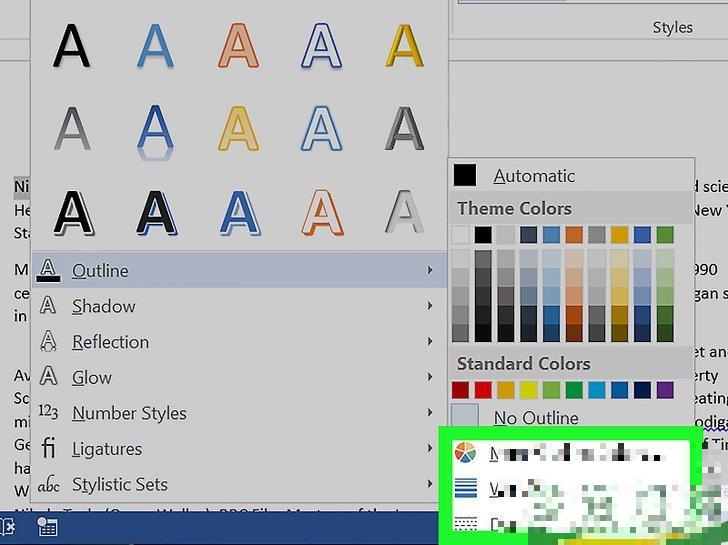Pick the orange outlined A in third row
This screenshot has width=728, height=545.
321,212
